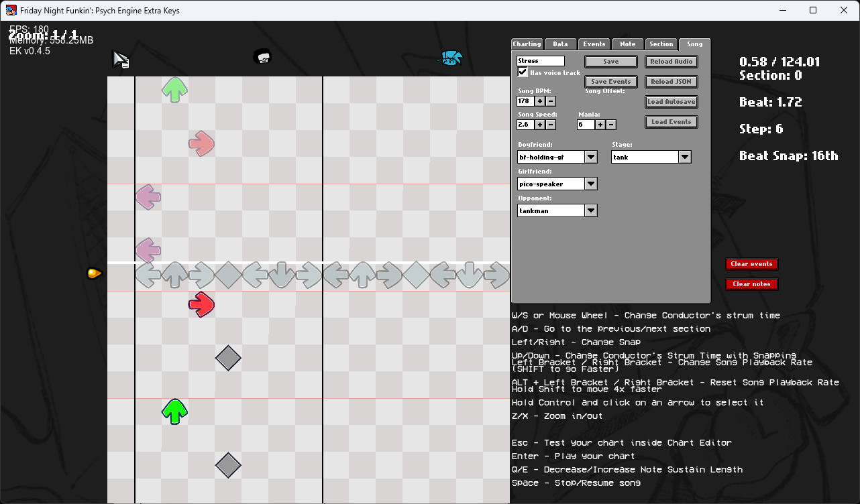Open the Events tab

[594, 44]
